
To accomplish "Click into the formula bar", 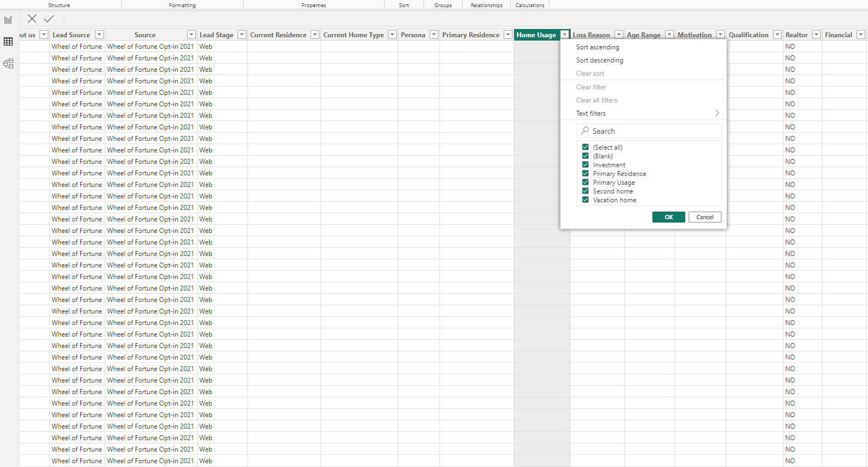I will pos(465,19).
